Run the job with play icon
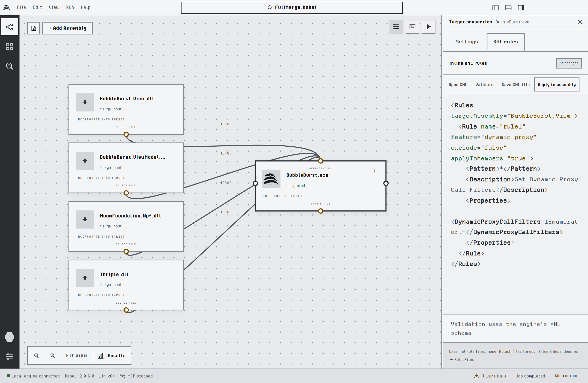588x383 pixels. point(429,27)
